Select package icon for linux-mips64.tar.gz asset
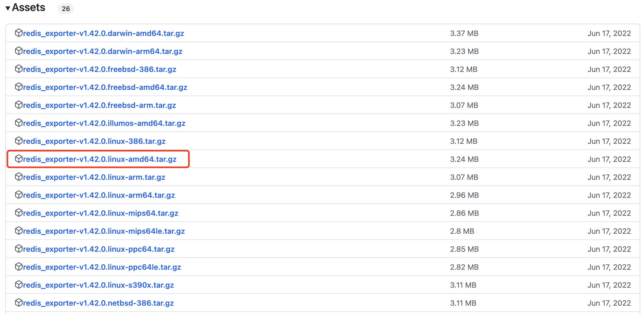 (x=19, y=213)
